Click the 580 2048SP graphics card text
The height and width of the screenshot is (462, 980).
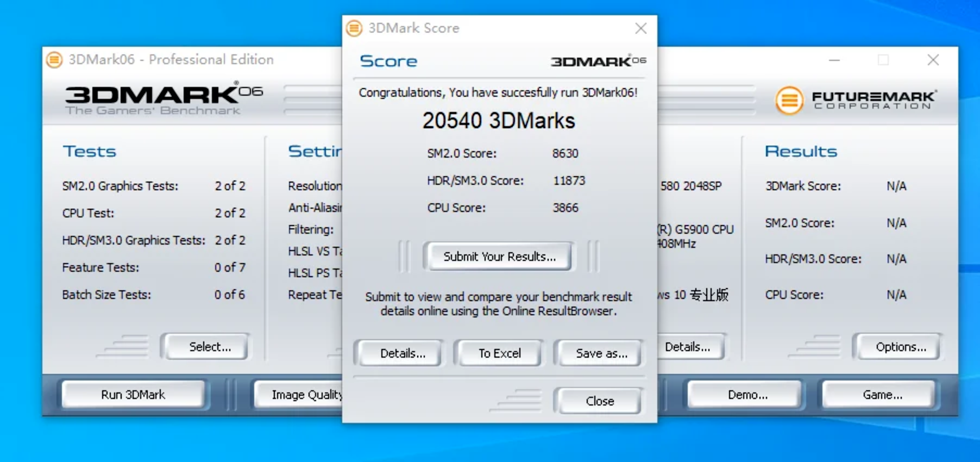point(691,186)
